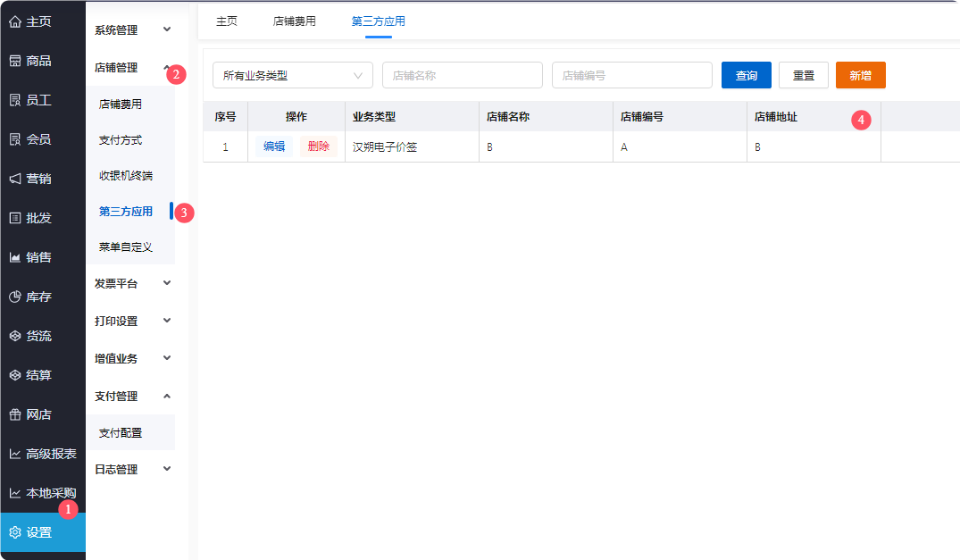Open the 营销 marketing megaphone icon
Viewport: 960px width, 560px height.
pyautogui.click(x=14, y=179)
